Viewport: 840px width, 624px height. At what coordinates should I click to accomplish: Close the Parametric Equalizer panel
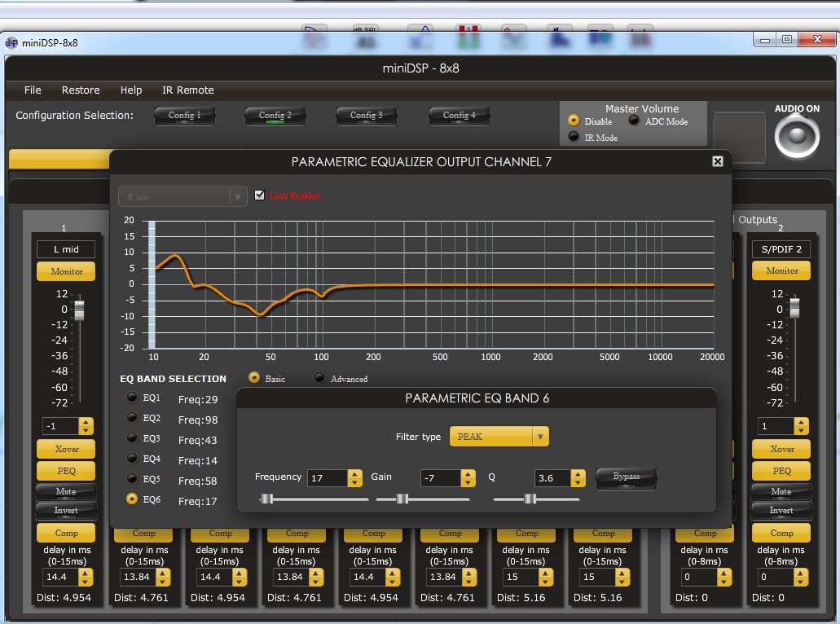click(x=717, y=161)
